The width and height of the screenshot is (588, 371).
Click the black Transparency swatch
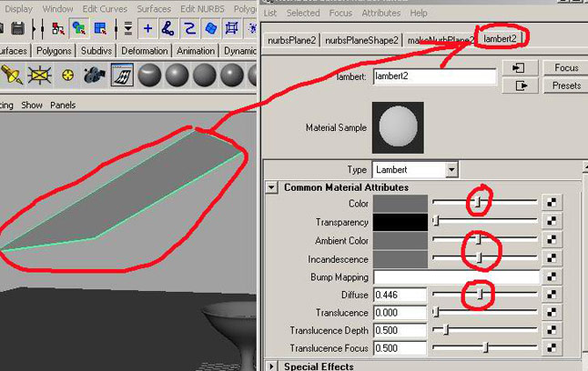400,222
